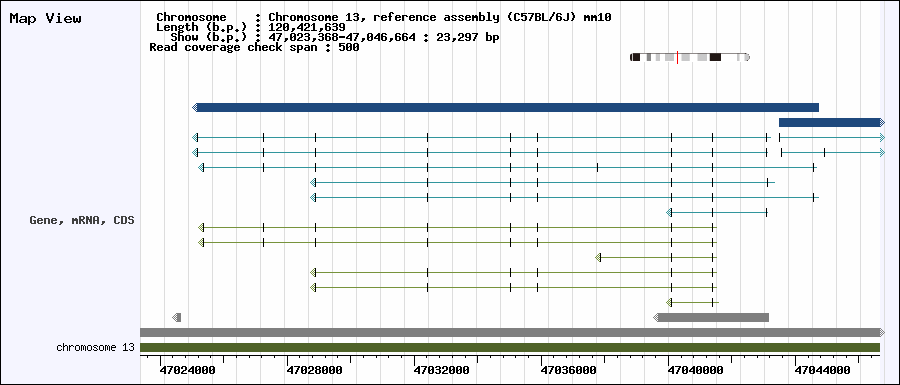Click the long gray bar above chromosome 13
Screen dimensions: 900x385
[x=513, y=332]
